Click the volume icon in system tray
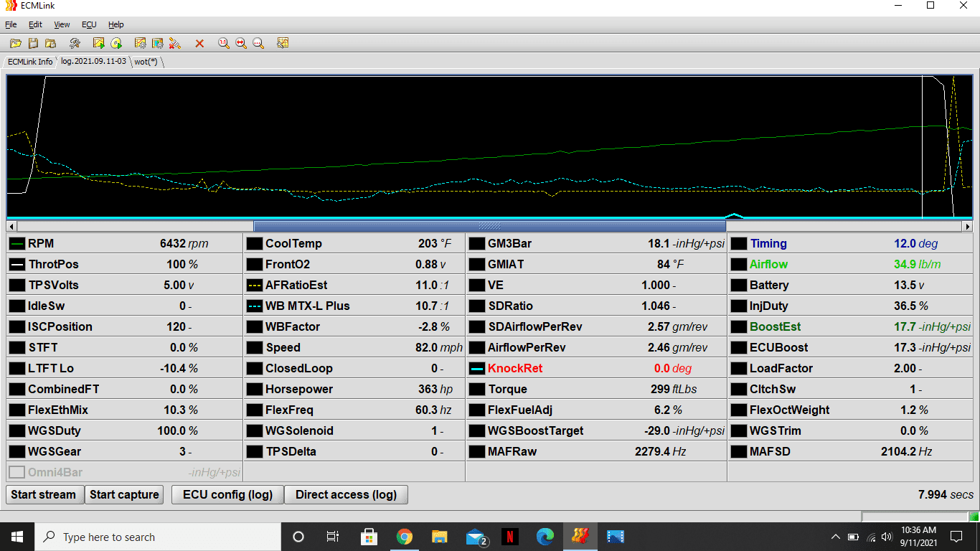 (x=886, y=537)
